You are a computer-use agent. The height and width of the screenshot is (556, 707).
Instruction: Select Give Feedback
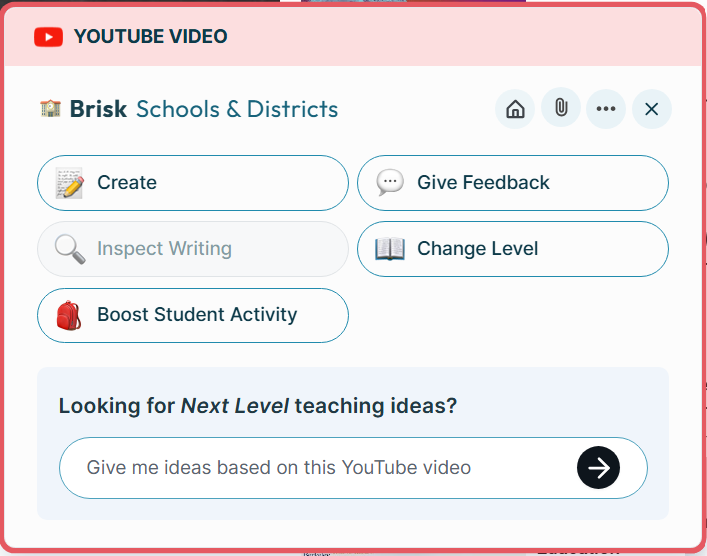pyautogui.click(x=513, y=183)
